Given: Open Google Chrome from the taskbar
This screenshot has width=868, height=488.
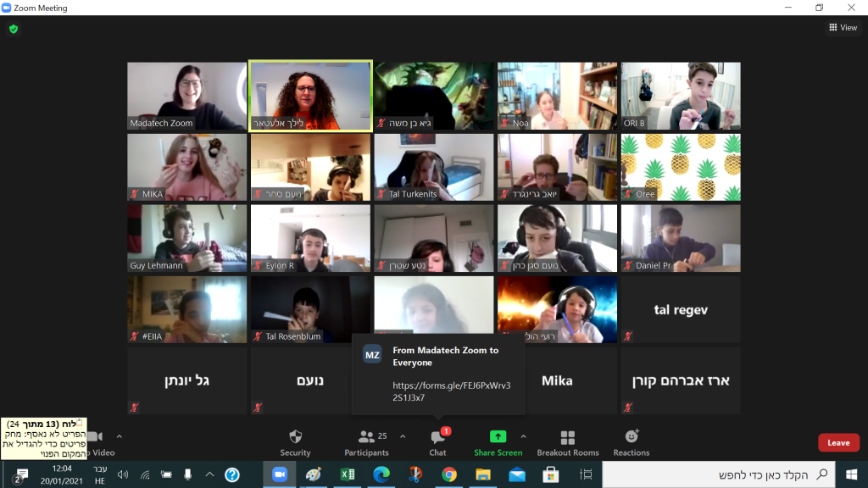Looking at the screenshot, I should (448, 474).
